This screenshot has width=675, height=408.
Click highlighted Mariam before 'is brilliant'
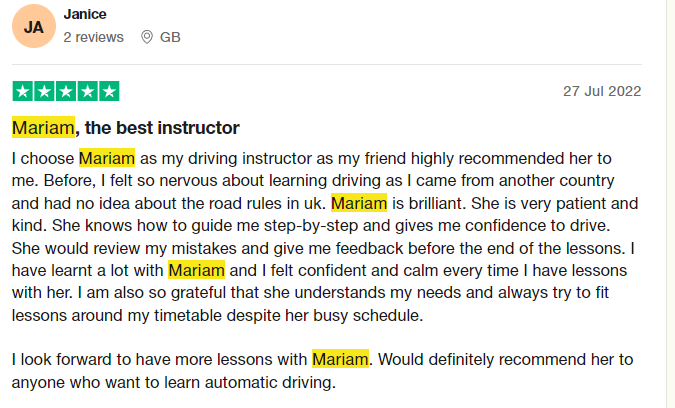click(359, 203)
